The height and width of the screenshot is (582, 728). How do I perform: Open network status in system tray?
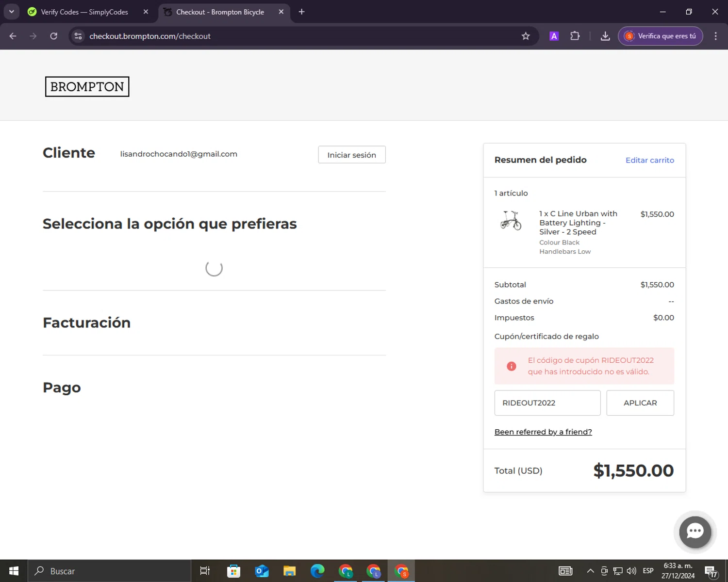tap(618, 571)
